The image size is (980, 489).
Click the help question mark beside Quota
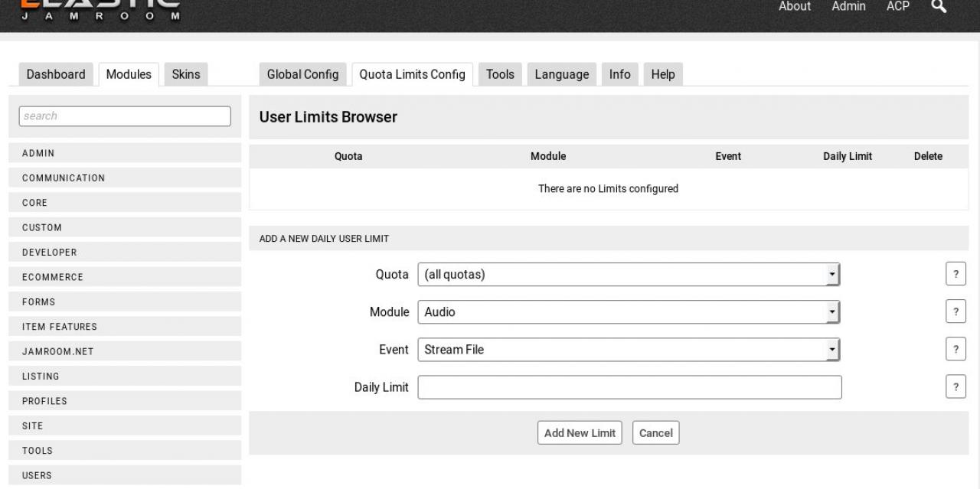click(x=955, y=274)
